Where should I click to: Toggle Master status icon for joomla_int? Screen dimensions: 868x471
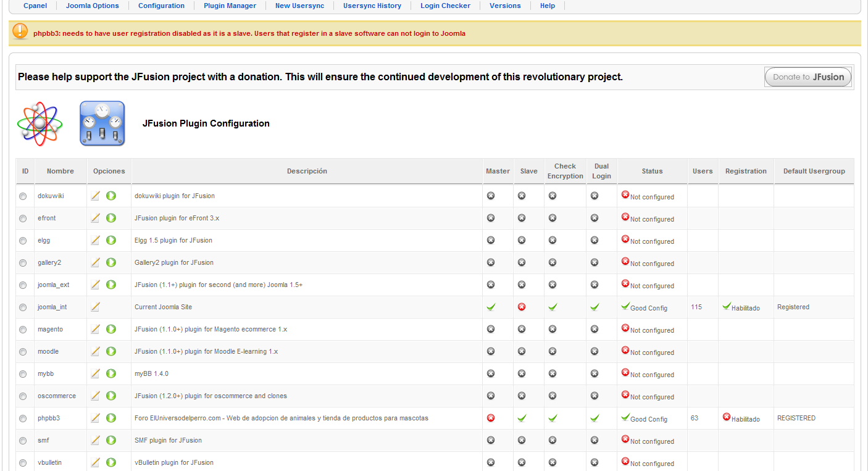491,307
